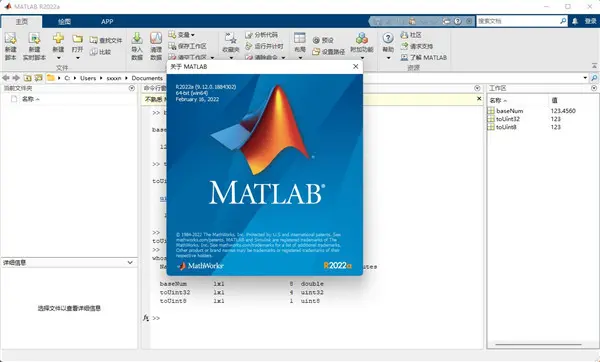Image resolution: width=600 pixels, height=362 pixels.
Task: Click the 打开 (Open) folder icon
Action: 77,39
